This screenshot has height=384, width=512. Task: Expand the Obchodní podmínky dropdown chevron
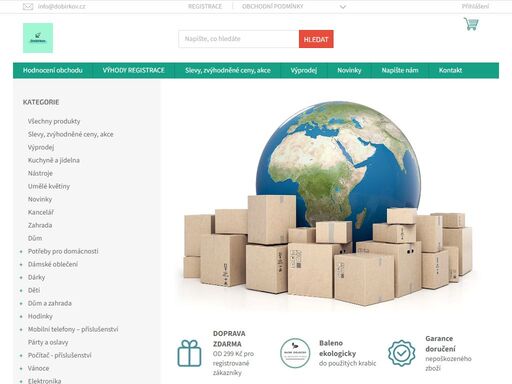click(343, 7)
